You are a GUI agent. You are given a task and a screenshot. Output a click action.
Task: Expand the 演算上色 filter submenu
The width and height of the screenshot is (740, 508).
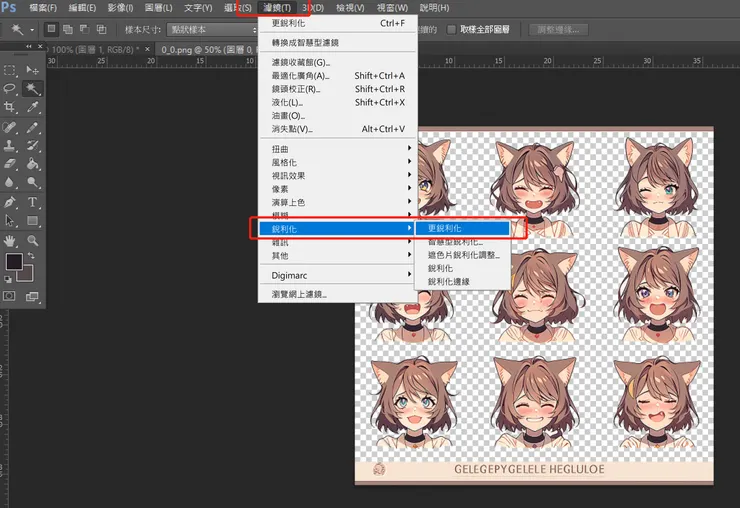(337, 202)
